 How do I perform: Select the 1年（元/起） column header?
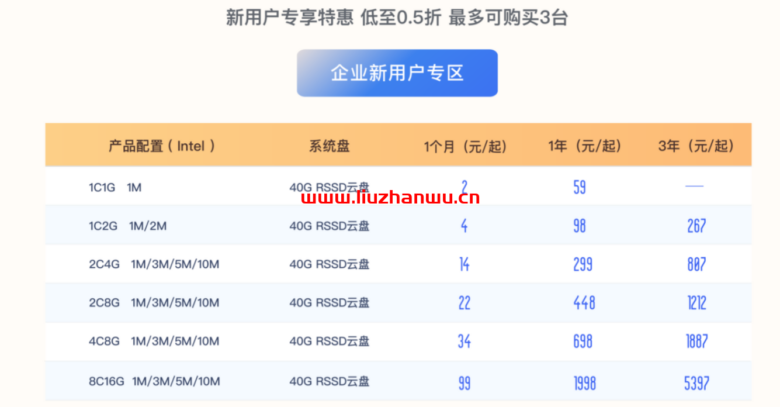585,146
